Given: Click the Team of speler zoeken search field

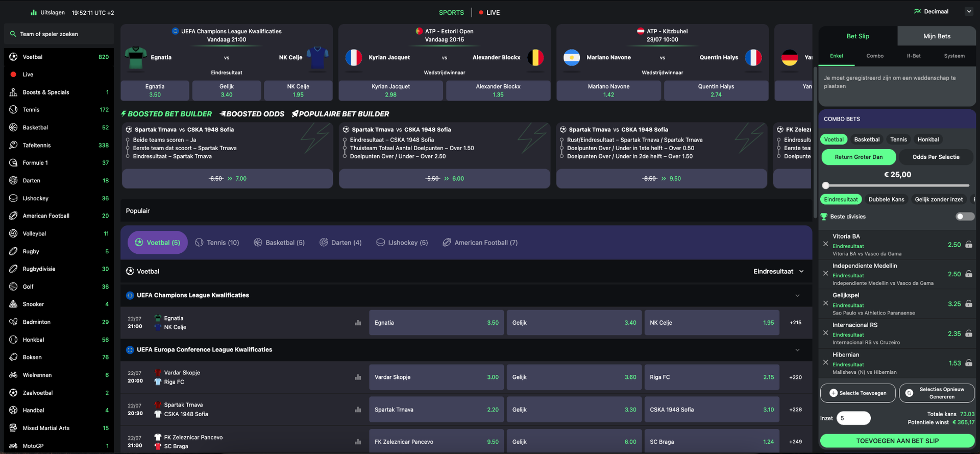Looking at the screenshot, I should pos(59,34).
